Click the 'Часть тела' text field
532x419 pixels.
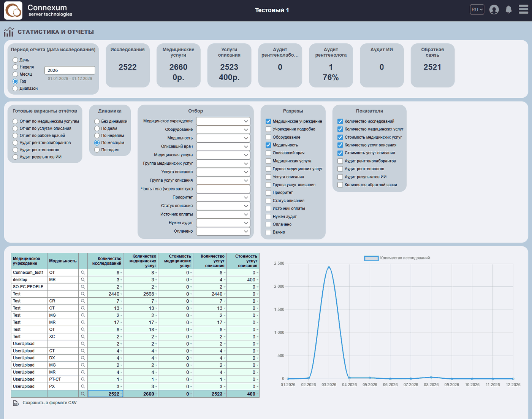223,189
